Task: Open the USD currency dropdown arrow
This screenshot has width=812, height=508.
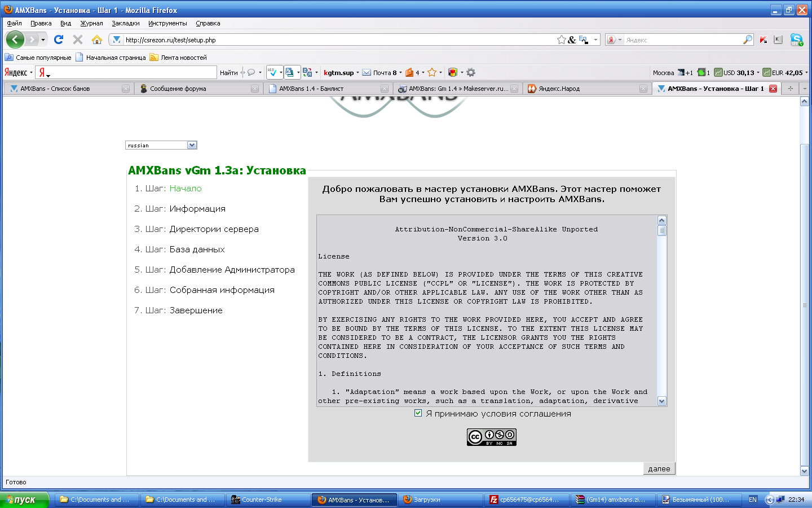Action: click(x=758, y=72)
